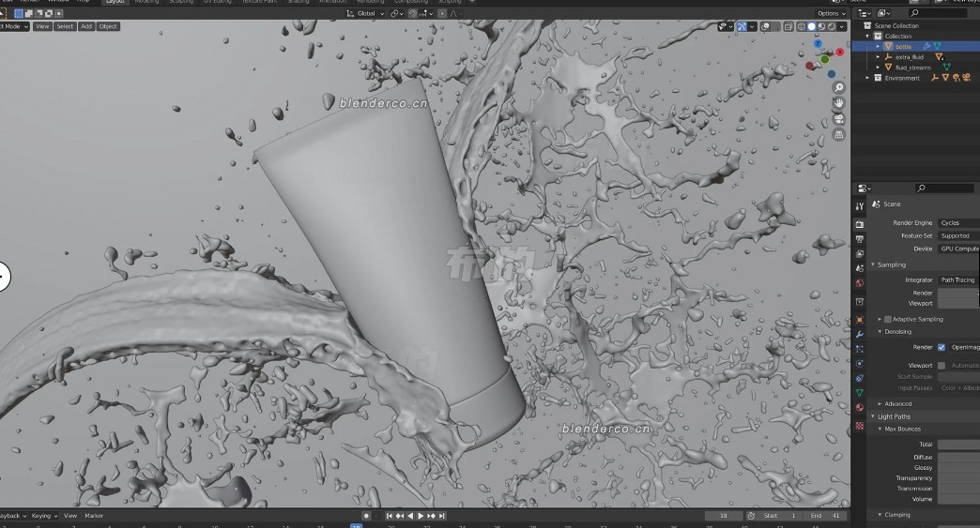
Task: Jump to the timeline end frame
Action: click(x=442, y=516)
